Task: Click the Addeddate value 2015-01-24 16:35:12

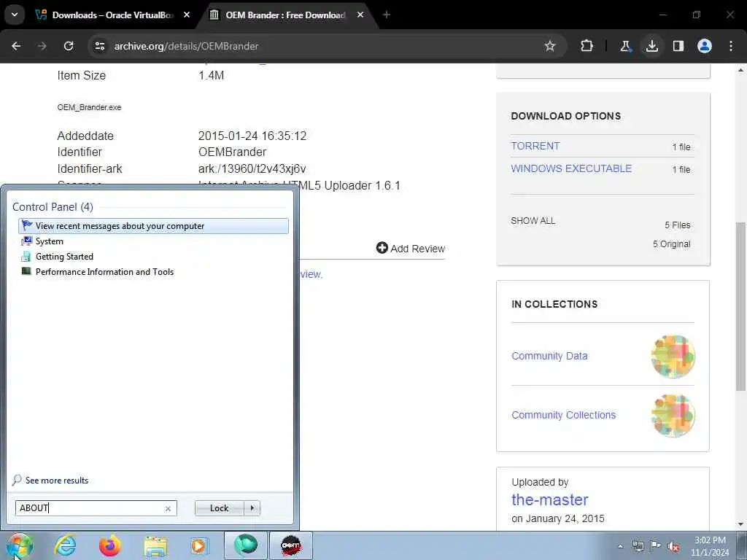Action: [252, 136]
